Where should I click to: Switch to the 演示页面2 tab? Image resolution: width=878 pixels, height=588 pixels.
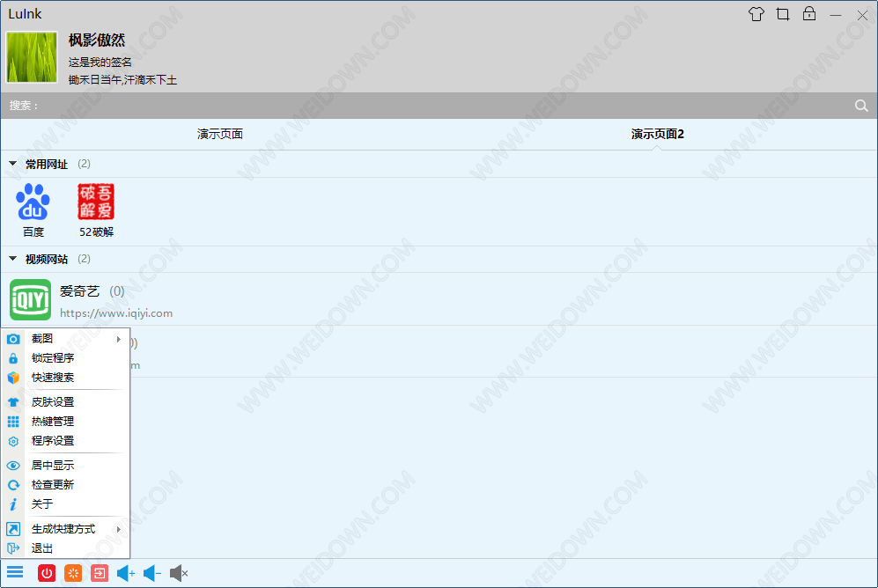pyautogui.click(x=657, y=135)
